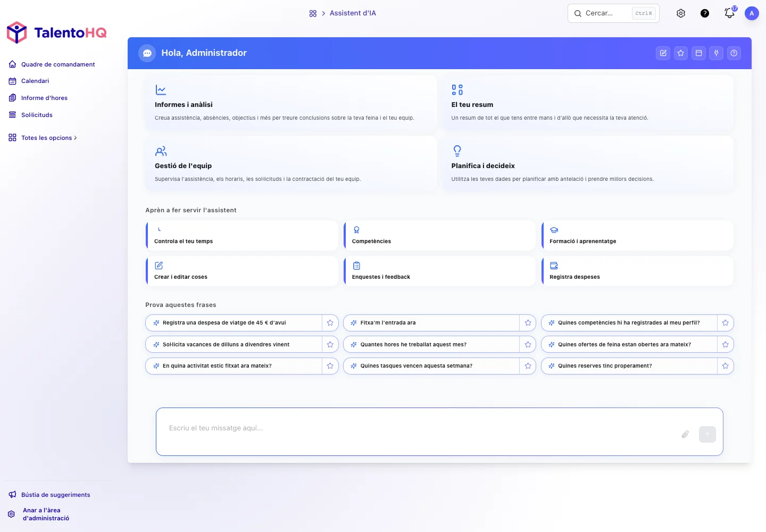Image resolution: width=766 pixels, height=532 pixels.
Task: Open Bústia de suggeriments
Action: (x=49, y=495)
